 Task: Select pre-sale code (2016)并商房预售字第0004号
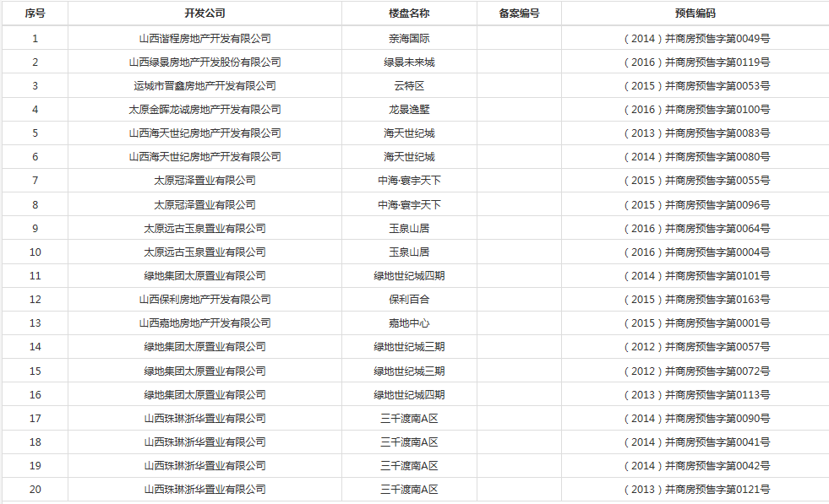pos(695,252)
